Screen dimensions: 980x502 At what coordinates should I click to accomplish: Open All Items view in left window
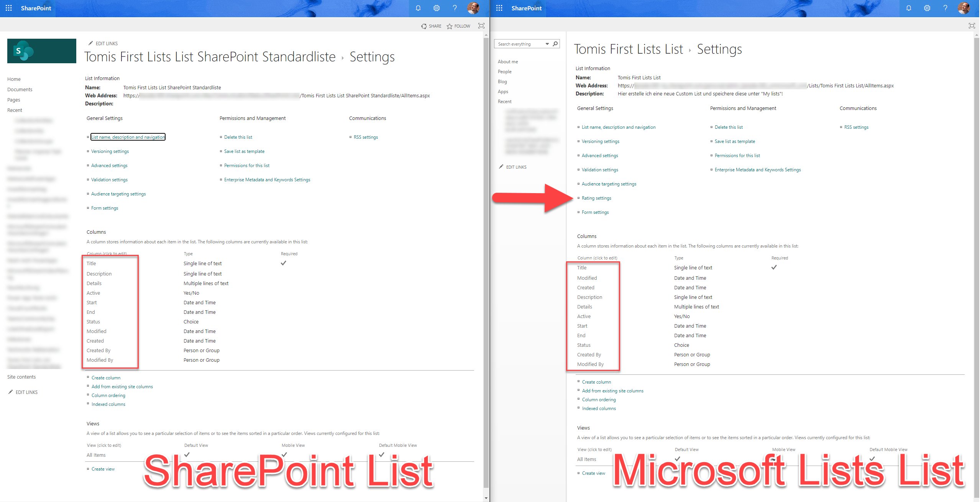pyautogui.click(x=96, y=455)
